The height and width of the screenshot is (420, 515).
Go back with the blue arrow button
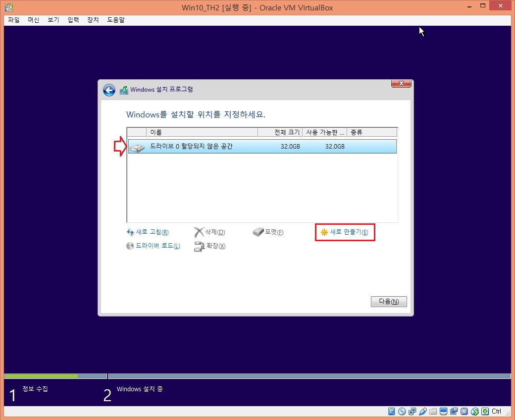click(109, 90)
